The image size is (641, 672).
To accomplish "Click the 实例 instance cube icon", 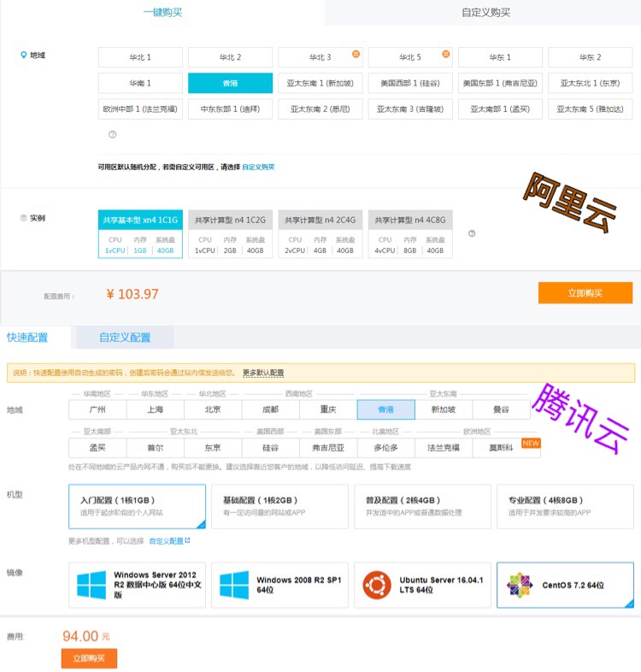I will (24, 218).
